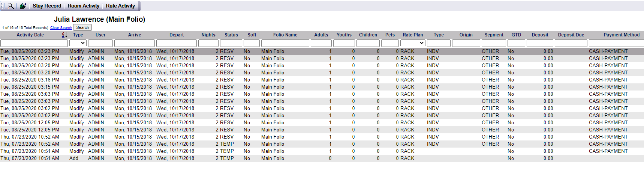Click the Z-A sort arrow icon

64,35
